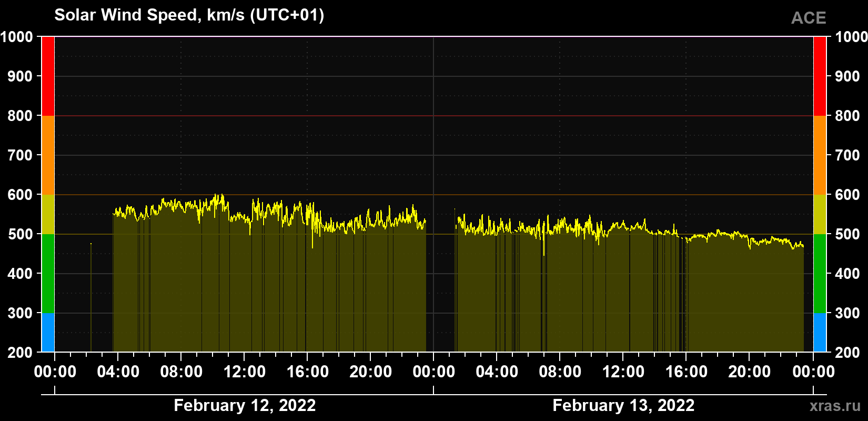Click the 08:00 tick label on February 12
This screenshot has height=421, width=868.
coord(181,372)
